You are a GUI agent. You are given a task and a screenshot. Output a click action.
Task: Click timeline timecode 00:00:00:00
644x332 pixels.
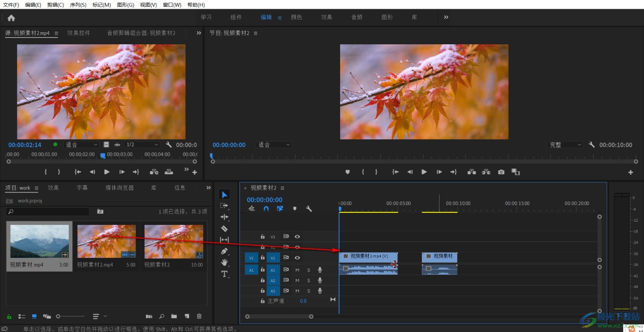pyautogui.click(x=264, y=200)
